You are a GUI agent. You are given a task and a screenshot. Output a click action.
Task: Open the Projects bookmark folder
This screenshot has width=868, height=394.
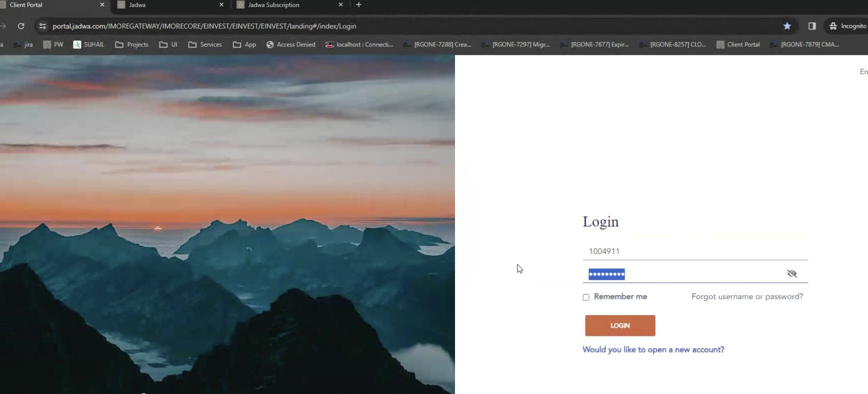pyautogui.click(x=132, y=44)
